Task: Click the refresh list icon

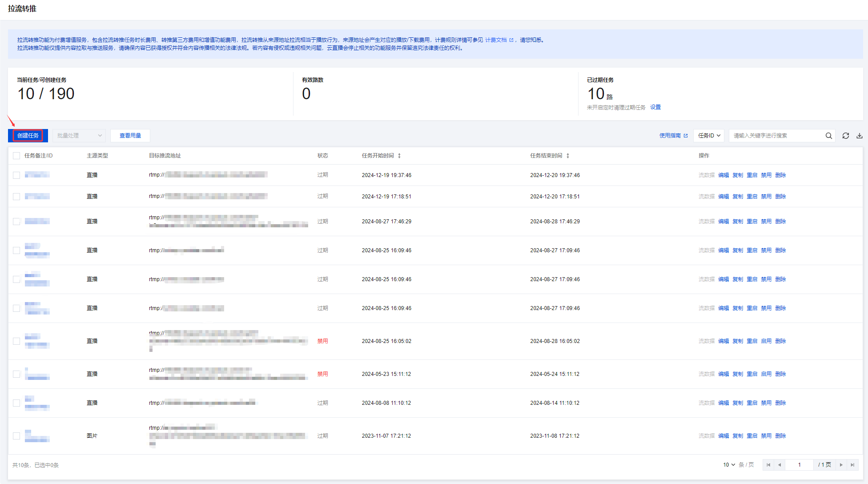Action: [x=845, y=136]
